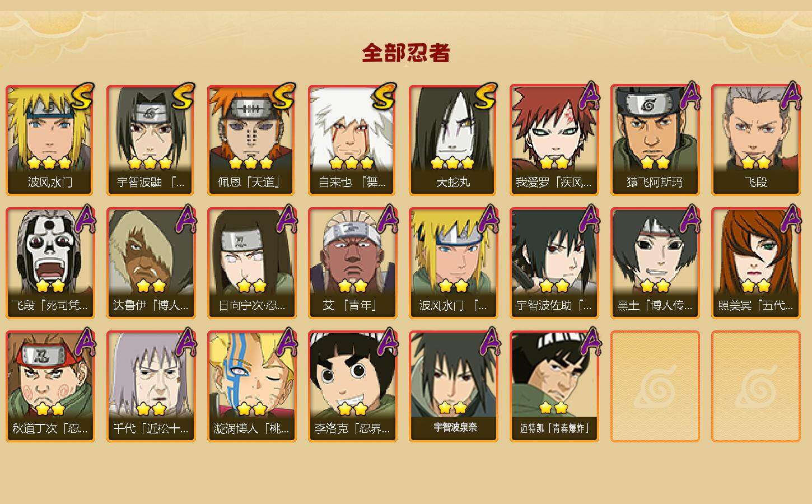Choose the 佩恩「天道」ninja card
This screenshot has width=812, height=504.
[251, 140]
